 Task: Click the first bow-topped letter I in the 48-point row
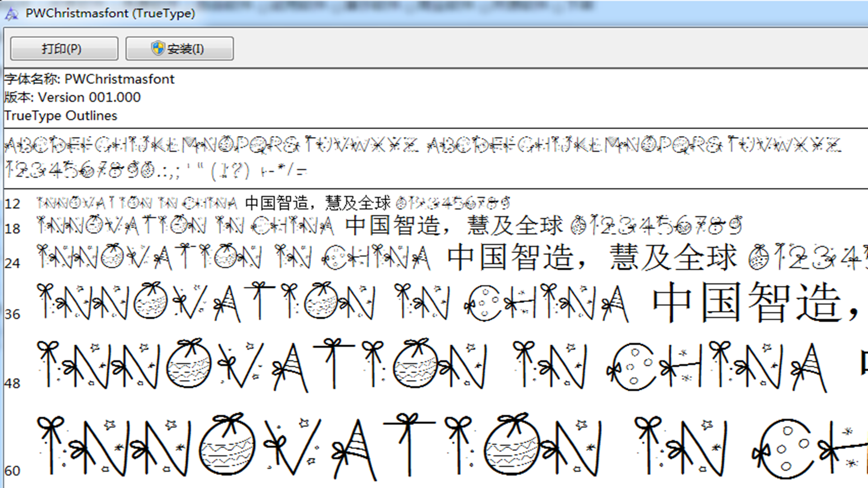click(x=48, y=364)
